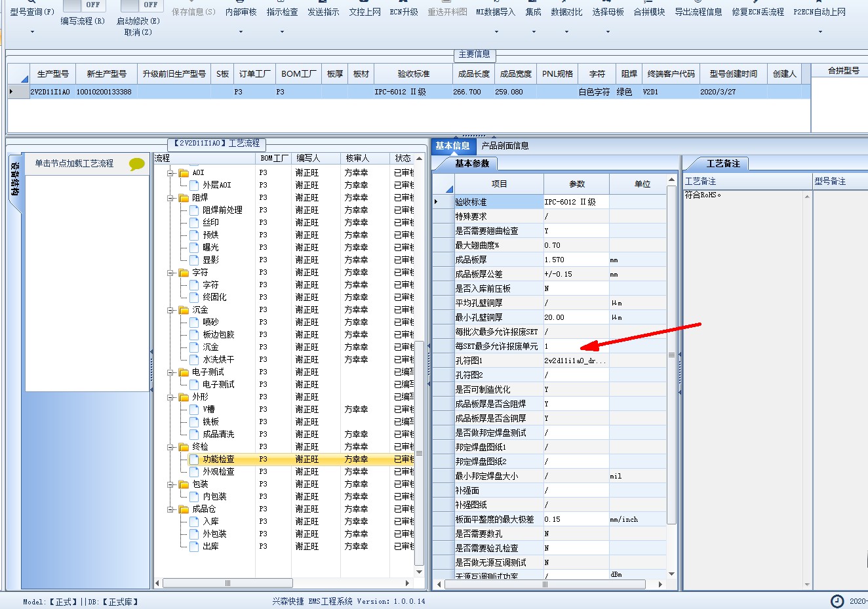
Task: Open the 数据对比 dropdown arrow
Action: click(566, 31)
